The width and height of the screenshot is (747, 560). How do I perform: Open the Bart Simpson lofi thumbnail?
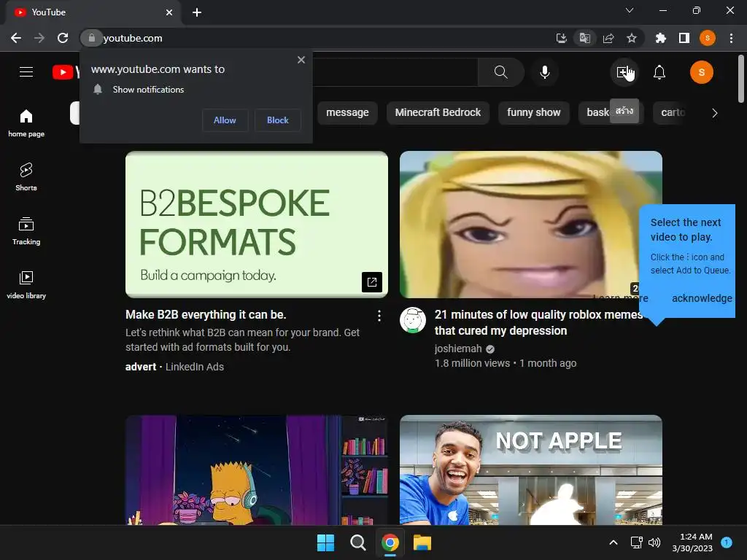(256, 470)
